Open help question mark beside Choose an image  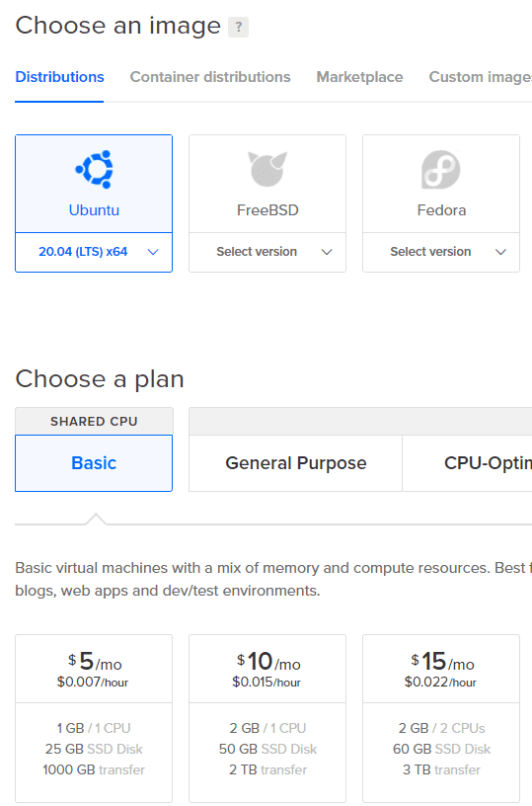tap(238, 27)
